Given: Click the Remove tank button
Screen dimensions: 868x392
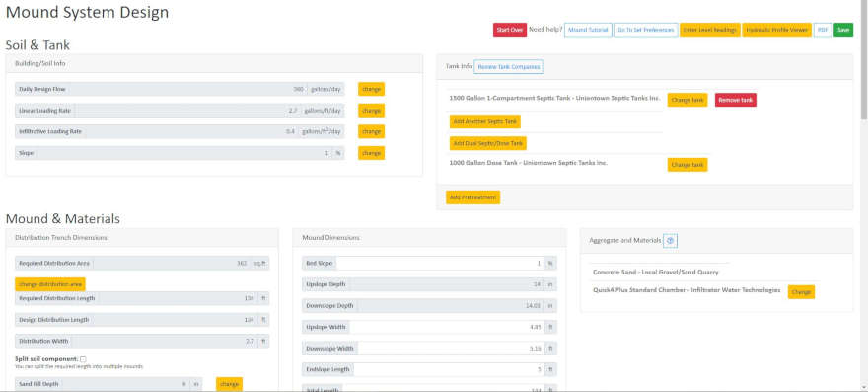Looking at the screenshot, I should (735, 100).
